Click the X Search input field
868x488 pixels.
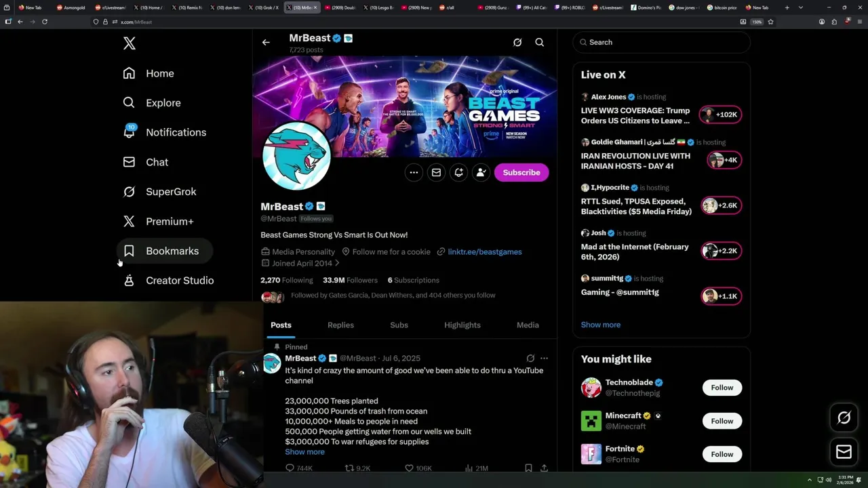click(x=661, y=42)
